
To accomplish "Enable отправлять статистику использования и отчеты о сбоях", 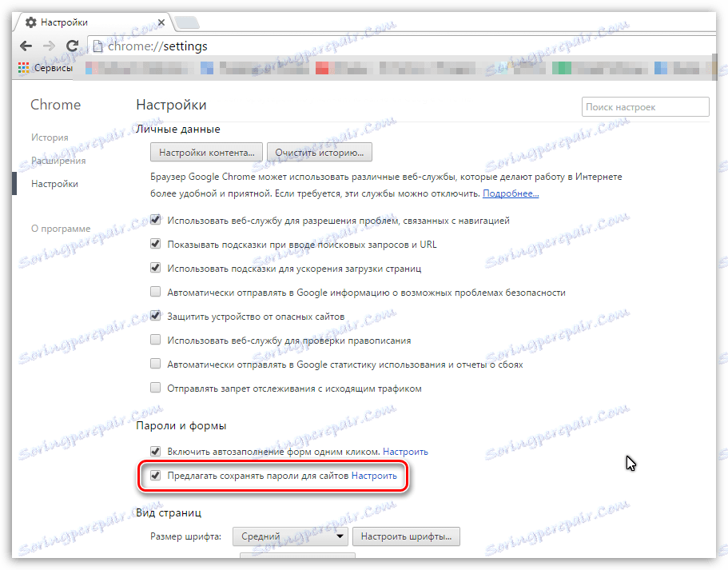I will [x=156, y=364].
